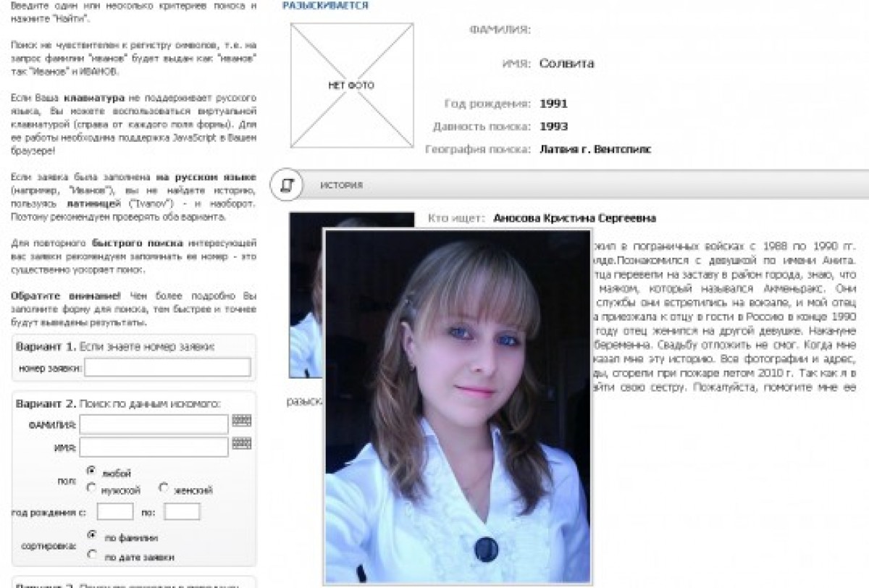Image resolution: width=869 pixels, height=588 pixels.
Task: Click the НЕТ ФОТО placeholder image
Action: [x=352, y=85]
